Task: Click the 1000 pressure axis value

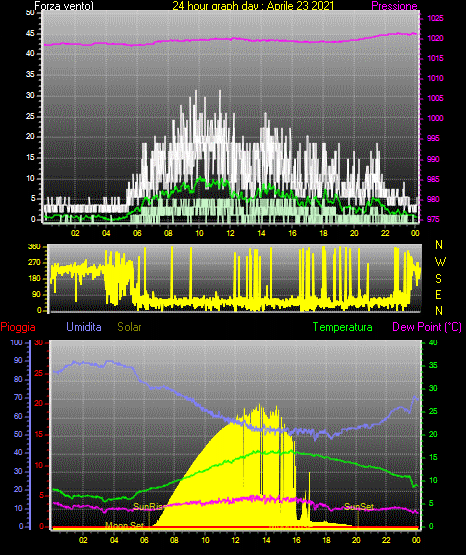Action: pos(435,118)
